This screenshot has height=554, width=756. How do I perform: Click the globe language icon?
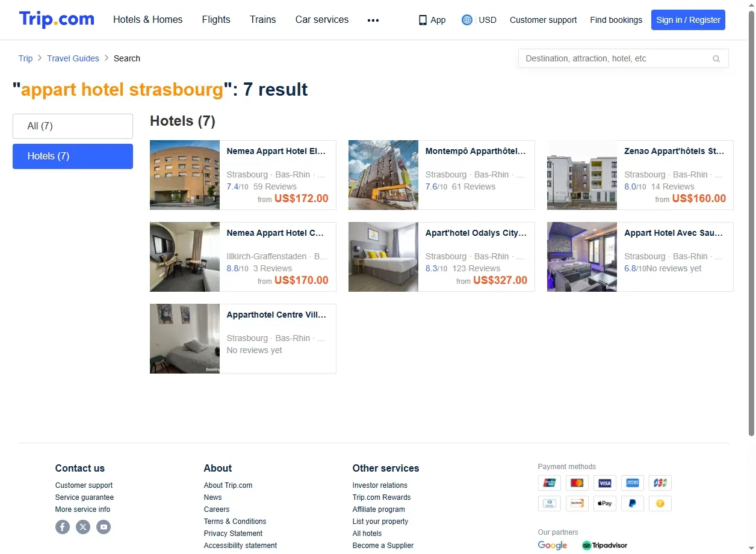(467, 20)
